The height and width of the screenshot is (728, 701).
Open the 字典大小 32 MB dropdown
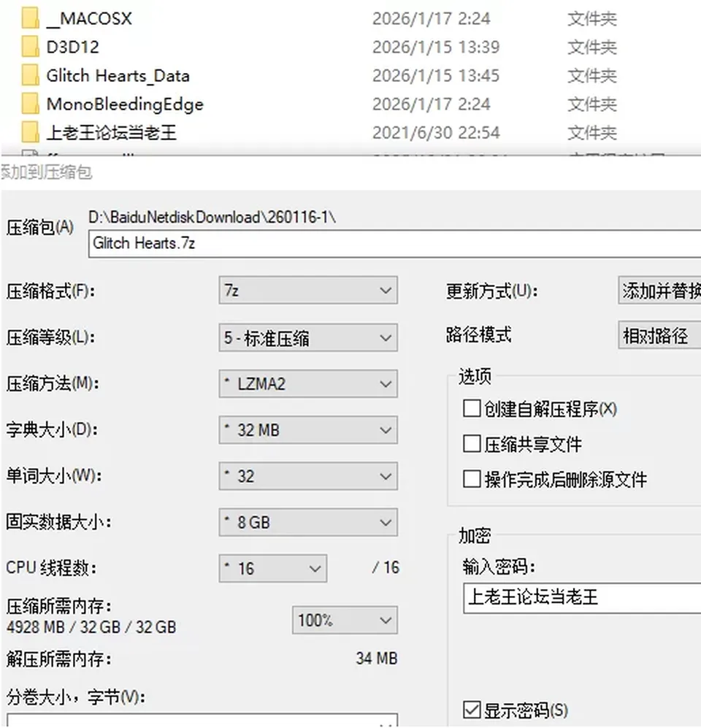(308, 430)
